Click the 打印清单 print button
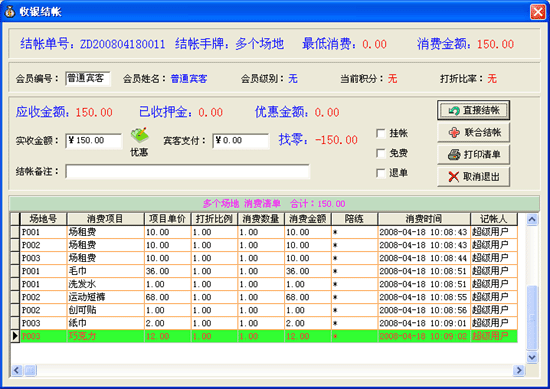 click(473, 154)
